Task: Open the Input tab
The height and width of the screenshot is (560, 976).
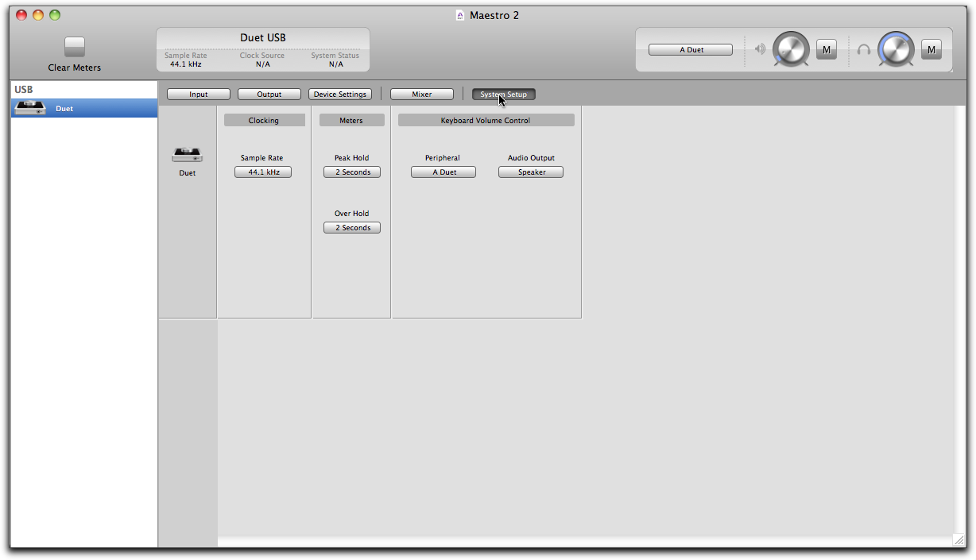Action: coord(199,95)
